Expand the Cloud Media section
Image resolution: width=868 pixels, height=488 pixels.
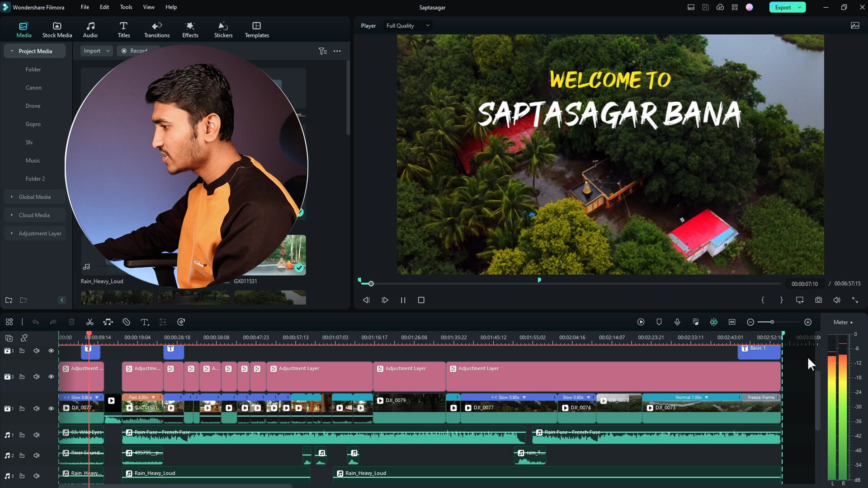pos(12,215)
